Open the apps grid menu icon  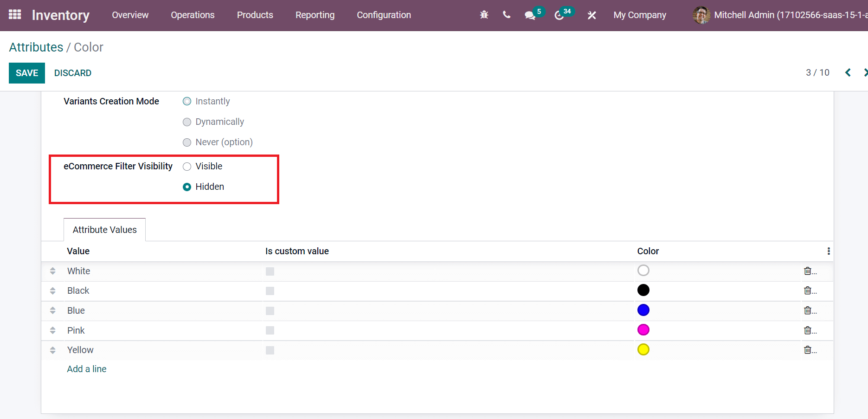[x=15, y=15]
